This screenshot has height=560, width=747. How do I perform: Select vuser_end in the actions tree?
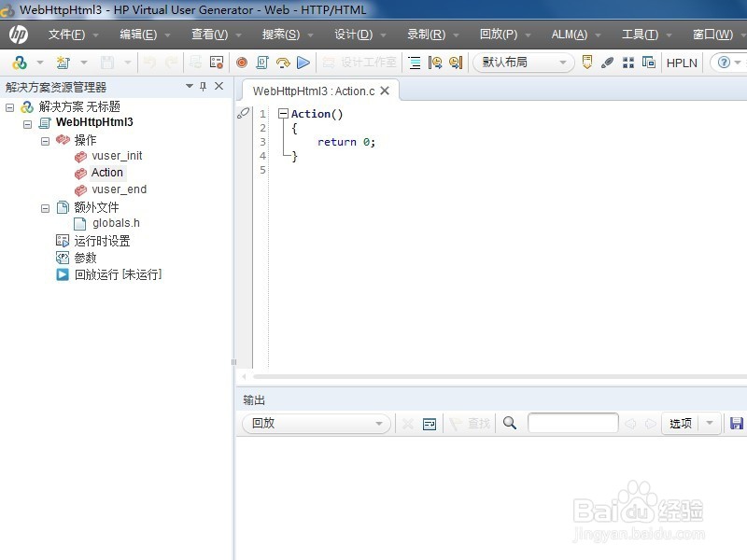120,189
